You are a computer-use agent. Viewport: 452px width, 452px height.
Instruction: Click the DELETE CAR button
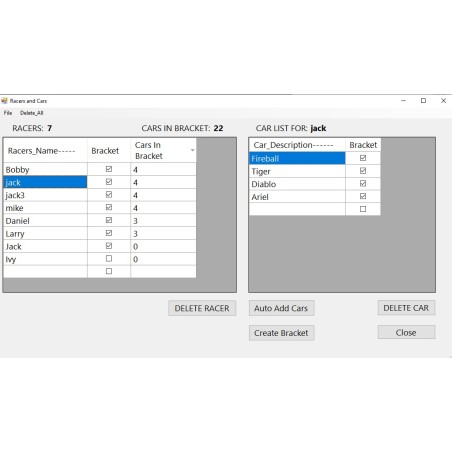tap(406, 308)
